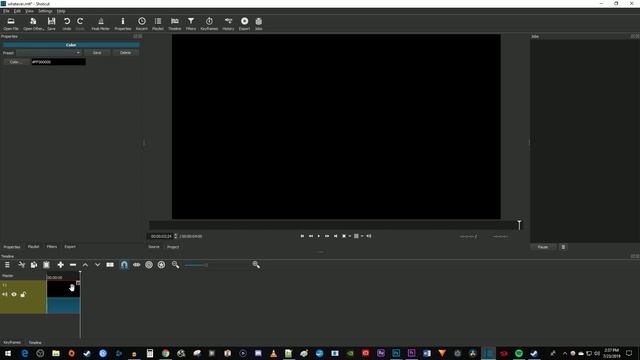The image size is (640, 360).
Task: Click the Save preset button
Action: click(97, 53)
